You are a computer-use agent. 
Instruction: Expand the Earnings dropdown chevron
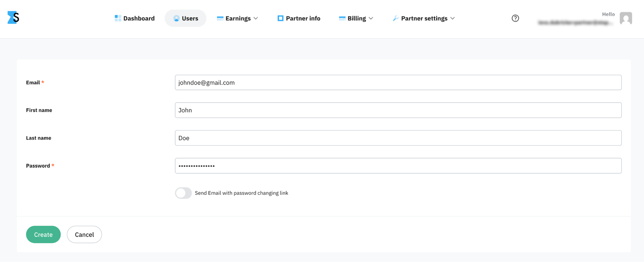coord(256,18)
